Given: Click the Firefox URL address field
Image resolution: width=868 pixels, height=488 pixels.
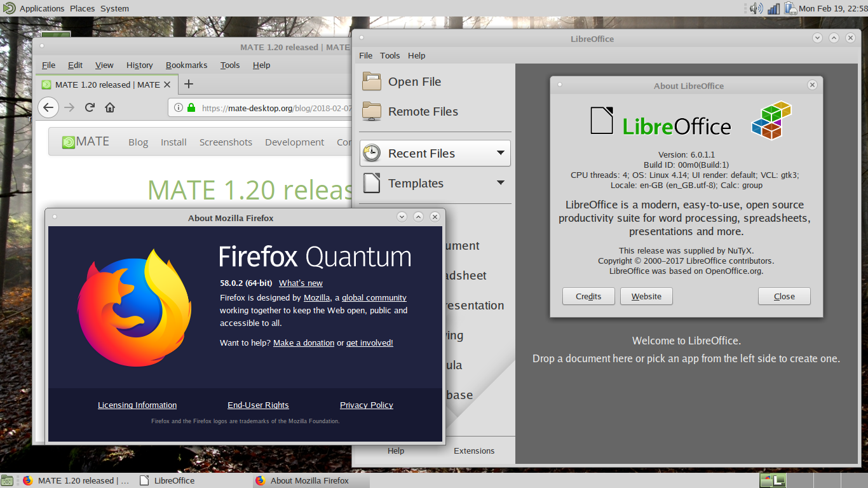Looking at the screenshot, I should click(x=261, y=107).
